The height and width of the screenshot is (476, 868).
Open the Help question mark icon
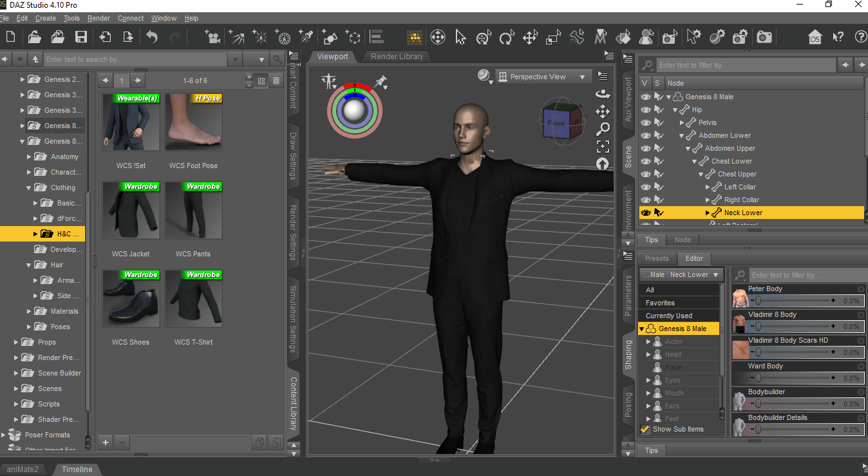[x=860, y=37]
